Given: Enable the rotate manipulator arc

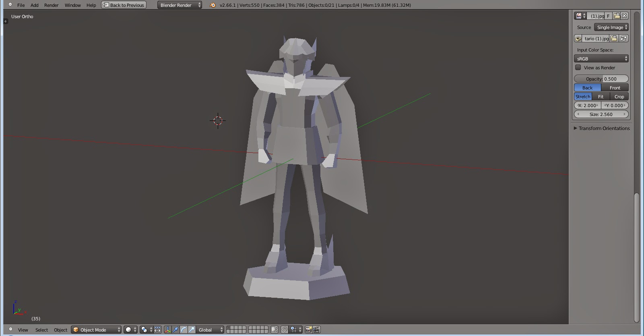Looking at the screenshot, I should 184,330.
